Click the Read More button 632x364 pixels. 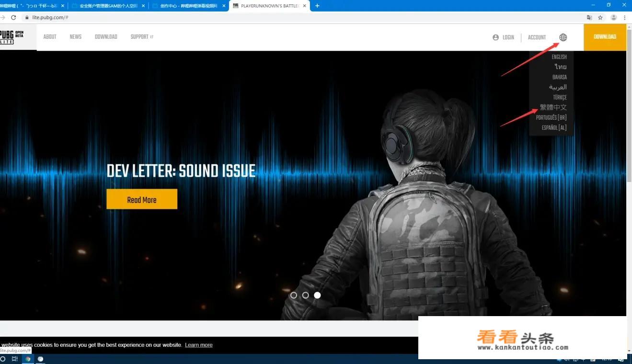point(142,199)
